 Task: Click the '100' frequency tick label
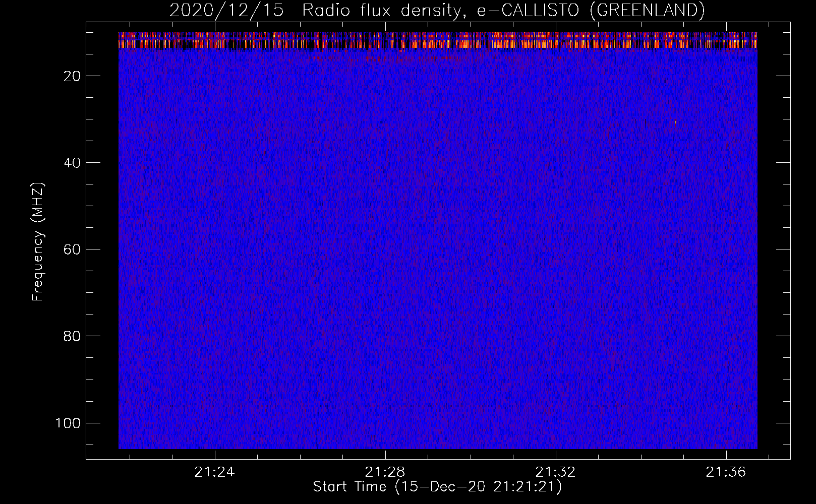[68, 423]
